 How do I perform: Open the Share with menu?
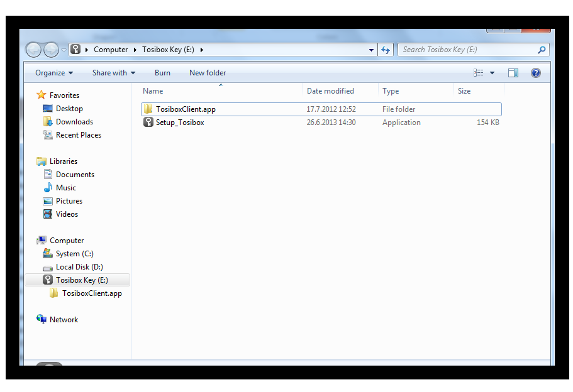114,73
